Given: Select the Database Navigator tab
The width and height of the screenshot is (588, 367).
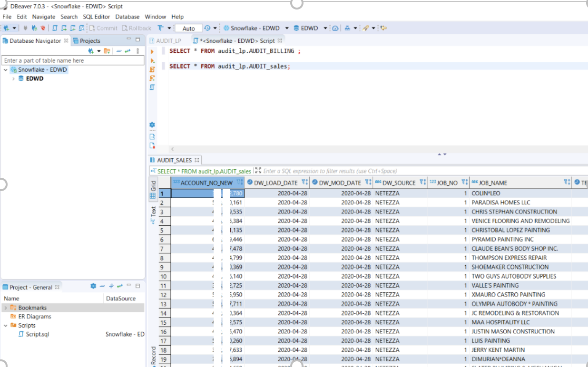Looking at the screenshot, I should (35, 40).
